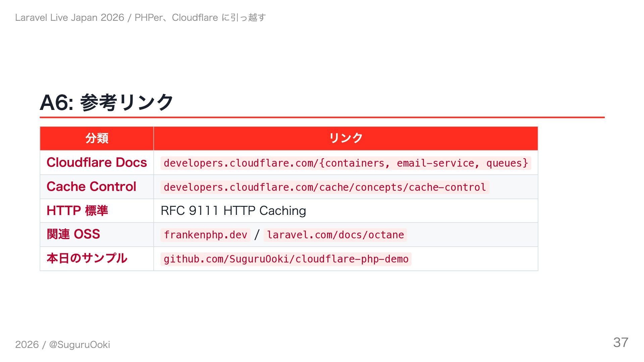Click the '2026 / @SuguruOoki' footer text
Image resolution: width=644 pixels, height=362 pixels.
coord(62,345)
